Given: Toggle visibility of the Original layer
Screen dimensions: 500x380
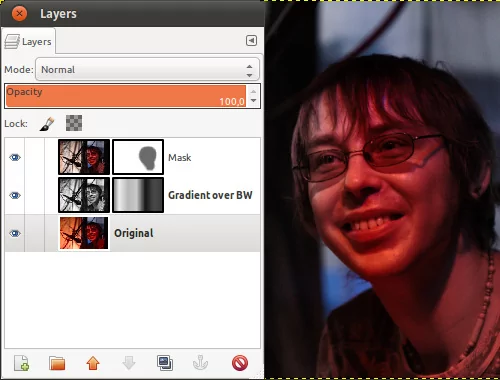Looking at the screenshot, I should 15,233.
